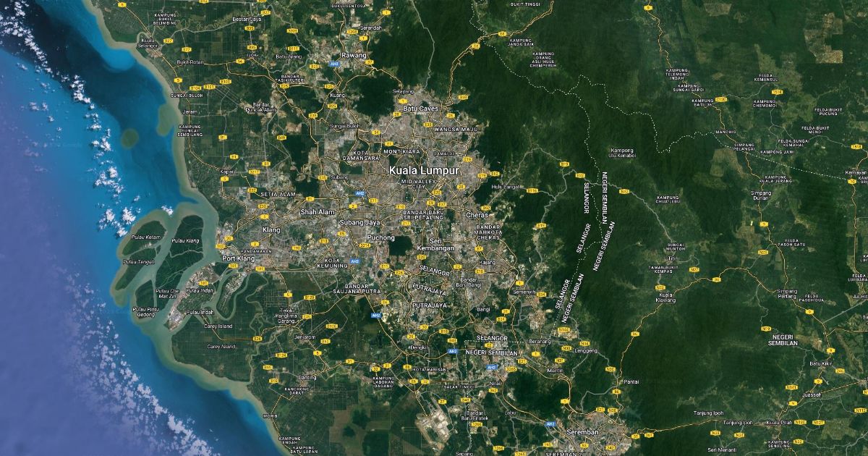Select the Kampung Janda Baik label
Viewport: 868px width, 456px height.
tap(521, 42)
